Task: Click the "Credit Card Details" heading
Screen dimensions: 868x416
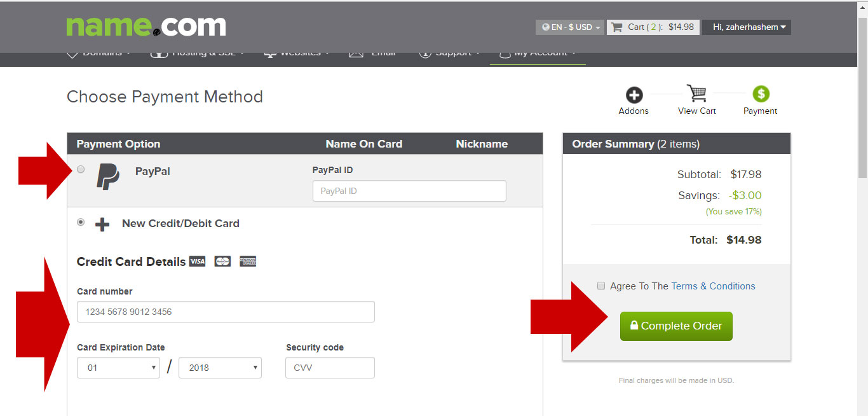Action: point(131,261)
